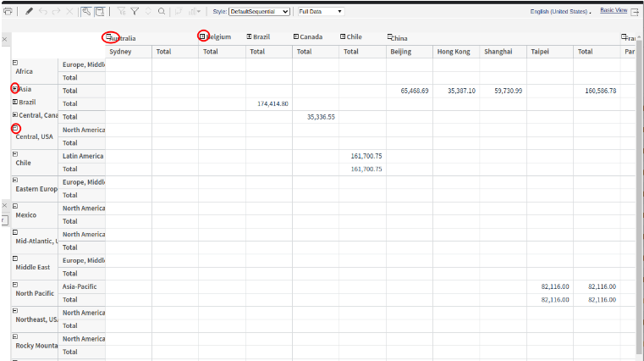
Task: Open the Style DefaultSequential dropdown
Action: coord(259,12)
